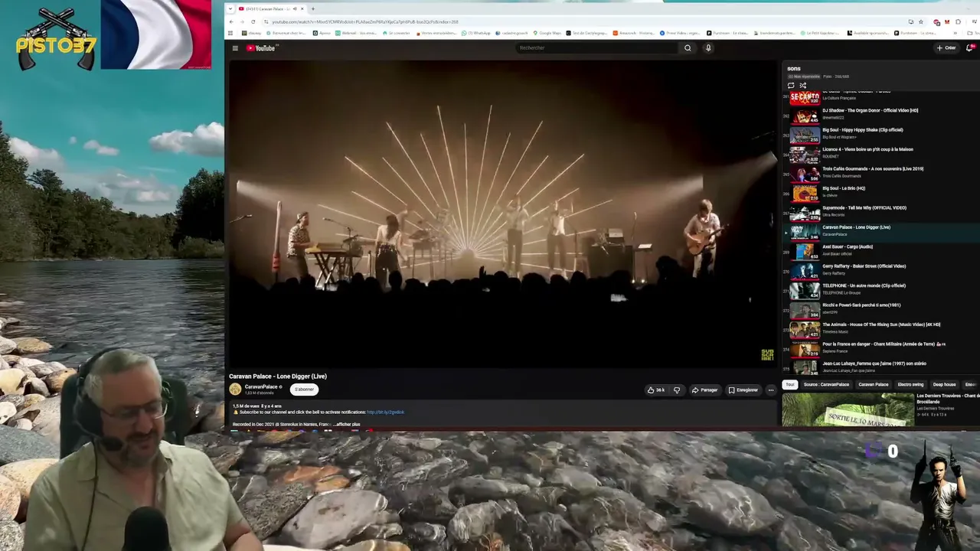Toggle playlist shuffle
Screen dimensions: 980x551
(x=803, y=85)
